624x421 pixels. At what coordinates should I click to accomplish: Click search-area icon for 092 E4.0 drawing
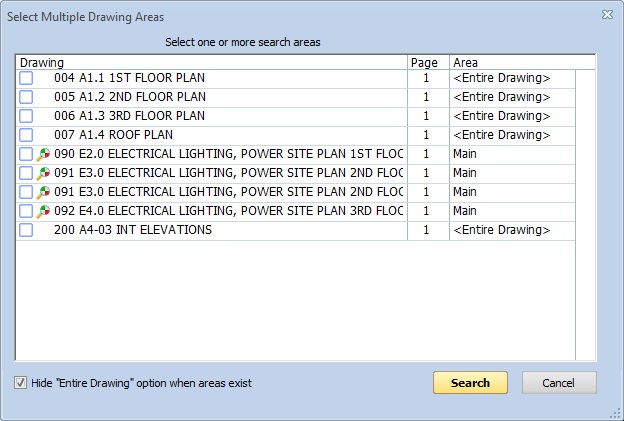pyautogui.click(x=43, y=211)
